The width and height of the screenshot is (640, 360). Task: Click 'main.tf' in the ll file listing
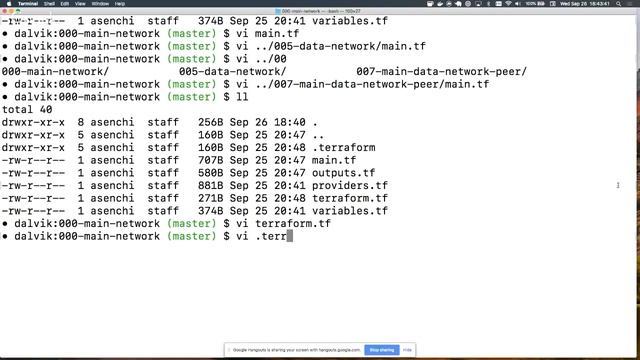pos(334,160)
